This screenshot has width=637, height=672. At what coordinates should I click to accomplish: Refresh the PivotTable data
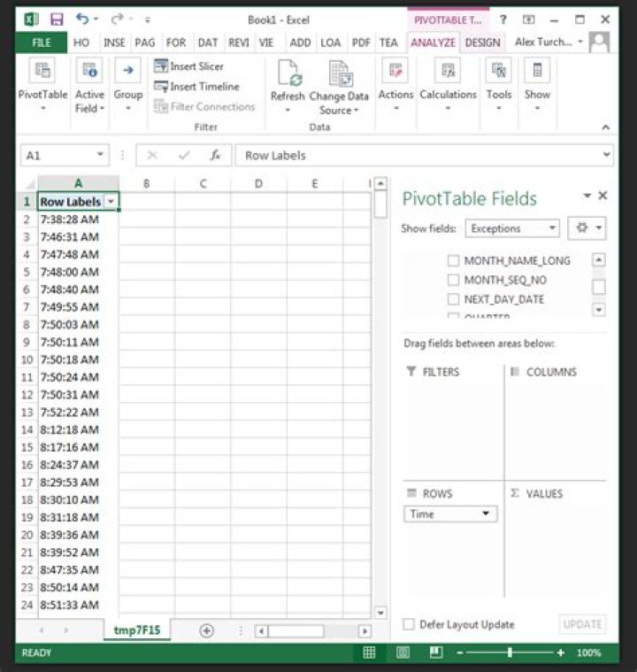click(288, 86)
